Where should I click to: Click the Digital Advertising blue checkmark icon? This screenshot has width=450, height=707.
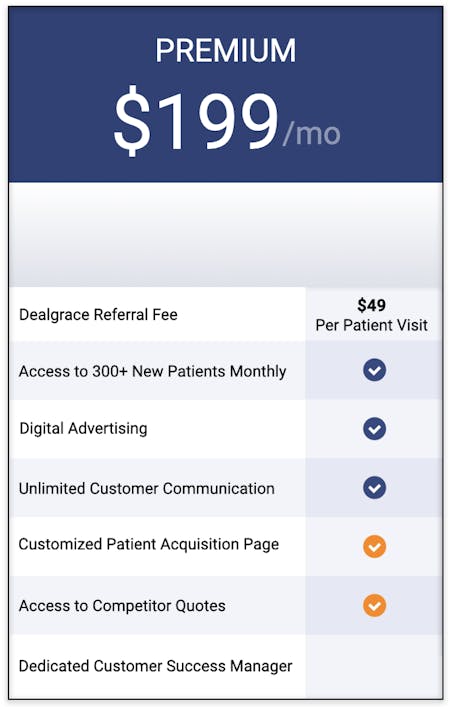pyautogui.click(x=374, y=428)
